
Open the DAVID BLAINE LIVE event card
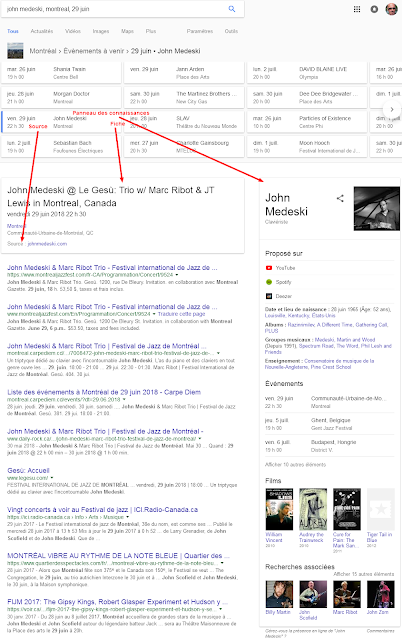[307, 73]
